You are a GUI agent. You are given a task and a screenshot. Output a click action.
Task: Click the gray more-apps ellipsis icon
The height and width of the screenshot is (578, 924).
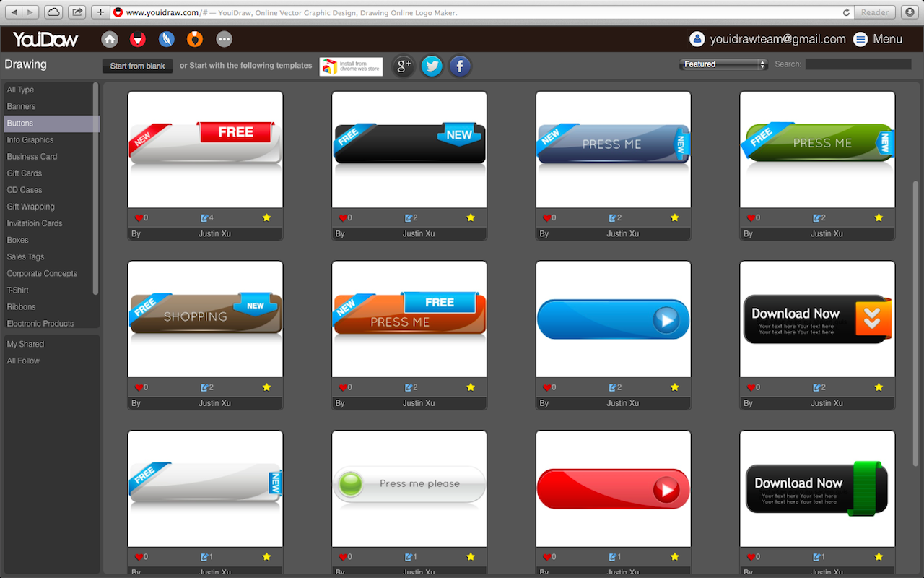point(225,39)
